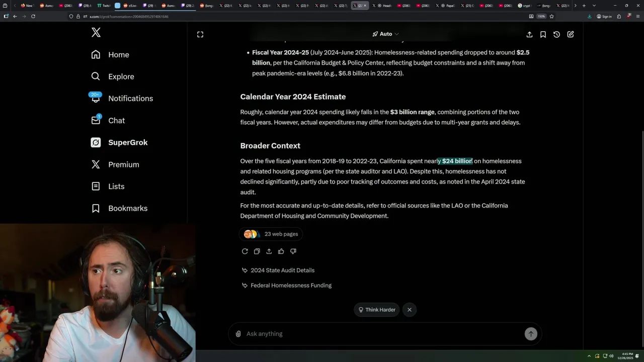Image resolution: width=644 pixels, height=362 pixels.
Task: Reload the page with browser refresh button
Action: click(x=33, y=16)
